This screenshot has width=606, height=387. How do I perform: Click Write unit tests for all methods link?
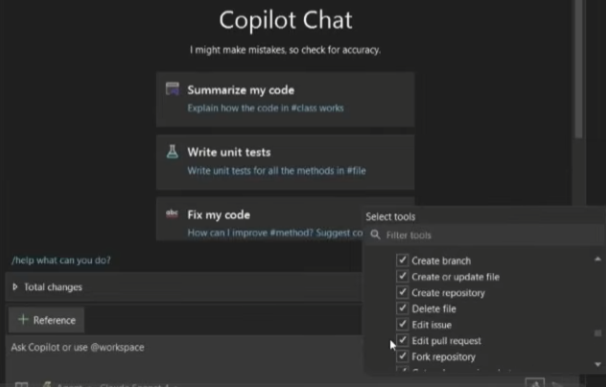click(276, 170)
